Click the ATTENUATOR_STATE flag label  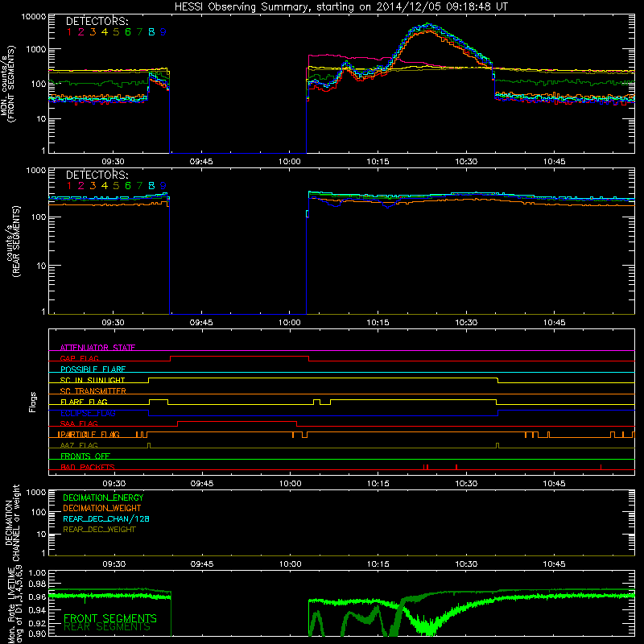click(97, 348)
